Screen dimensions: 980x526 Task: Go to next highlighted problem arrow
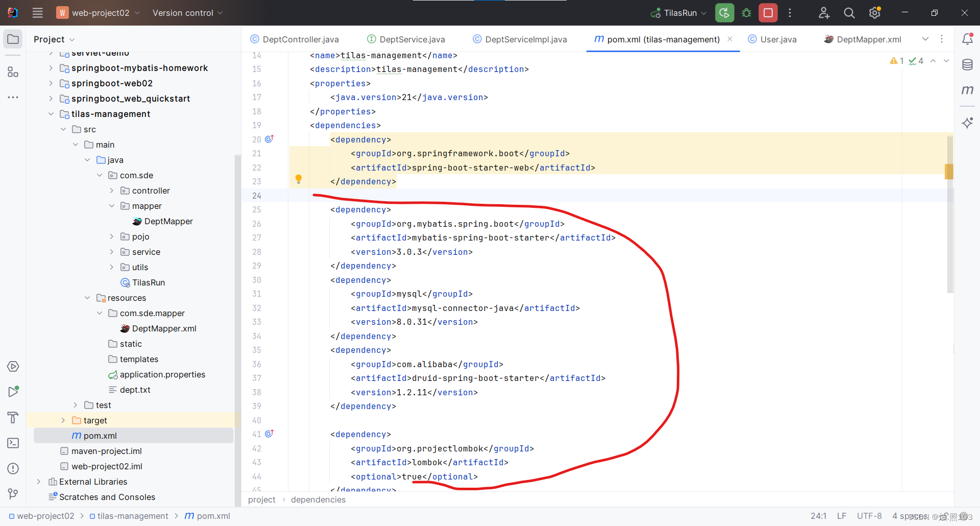946,61
